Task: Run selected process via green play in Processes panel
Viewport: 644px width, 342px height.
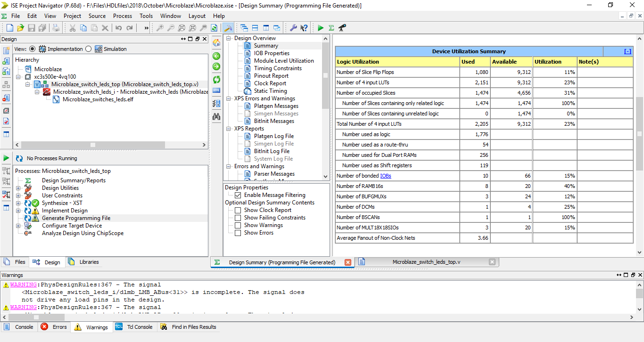Action: pos(6,158)
